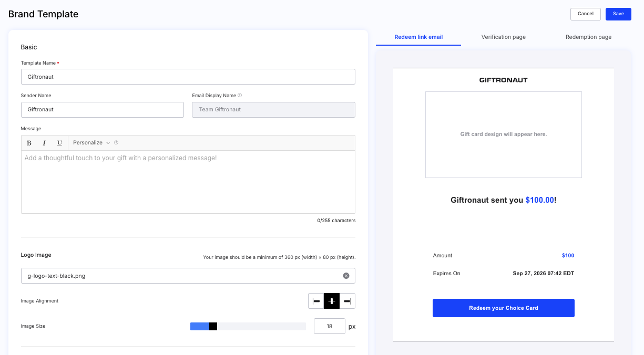Click the Brand Template page title
The height and width of the screenshot is (355, 644).
pos(43,14)
